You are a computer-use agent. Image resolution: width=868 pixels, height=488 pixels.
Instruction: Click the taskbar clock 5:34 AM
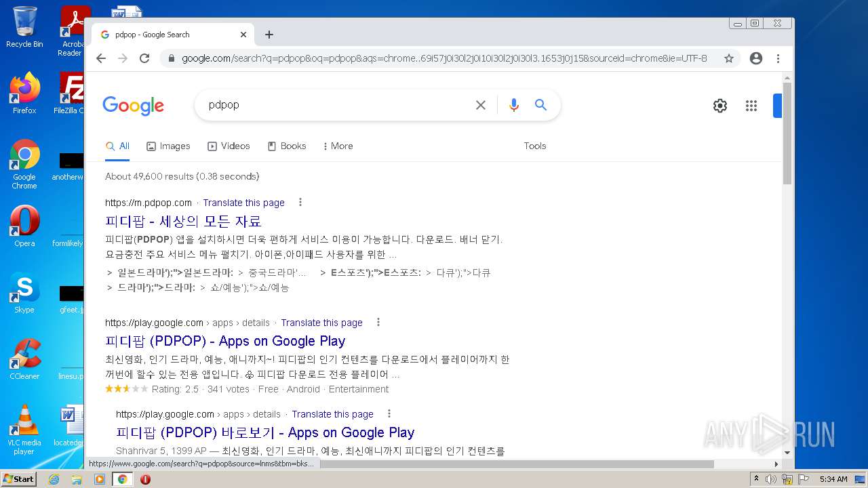[833, 479]
